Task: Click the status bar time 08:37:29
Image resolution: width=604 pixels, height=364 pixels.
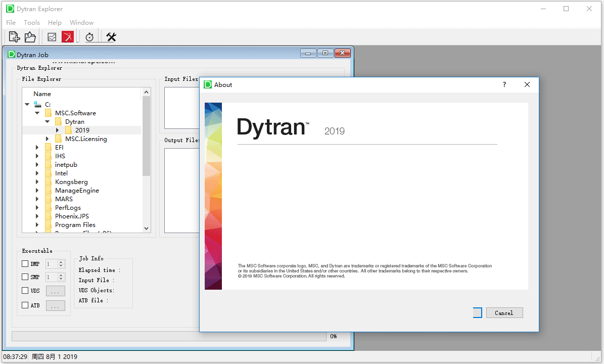Action: pyautogui.click(x=15, y=357)
